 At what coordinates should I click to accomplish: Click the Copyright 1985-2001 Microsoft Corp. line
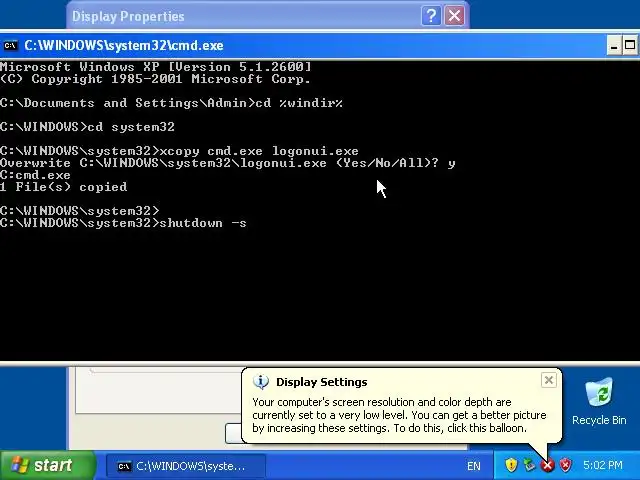point(156,79)
